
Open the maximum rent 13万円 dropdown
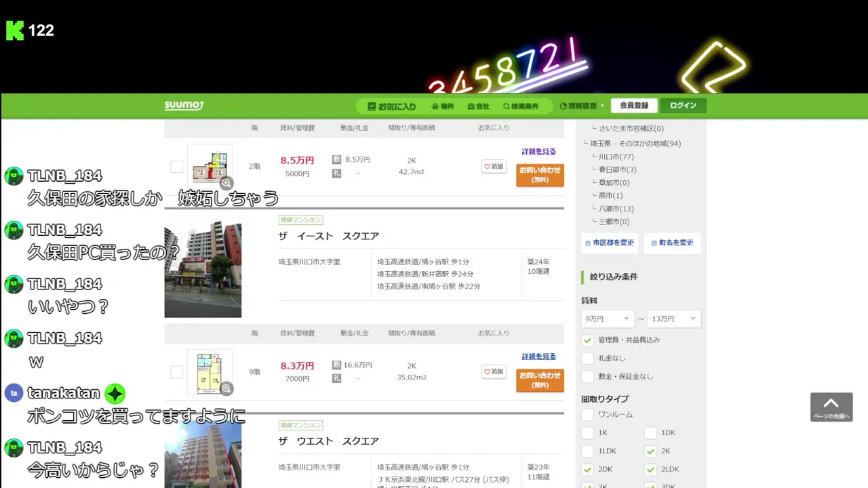click(x=675, y=319)
